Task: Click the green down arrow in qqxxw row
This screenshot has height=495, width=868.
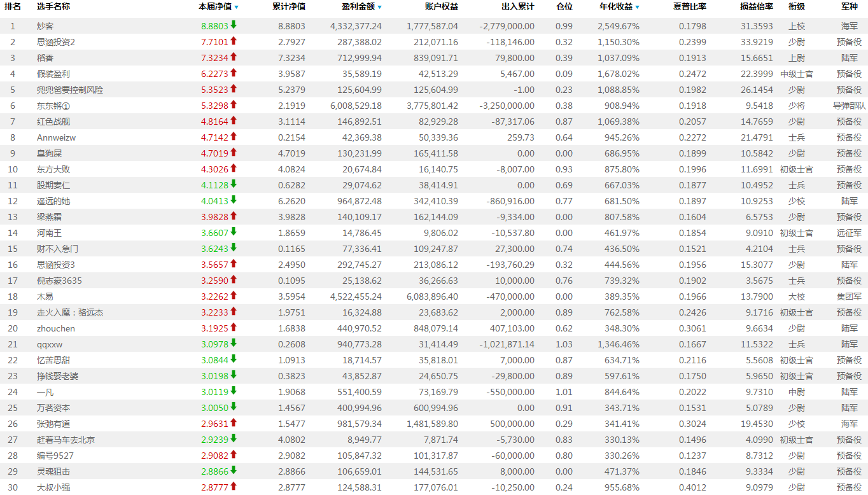Action: point(234,343)
